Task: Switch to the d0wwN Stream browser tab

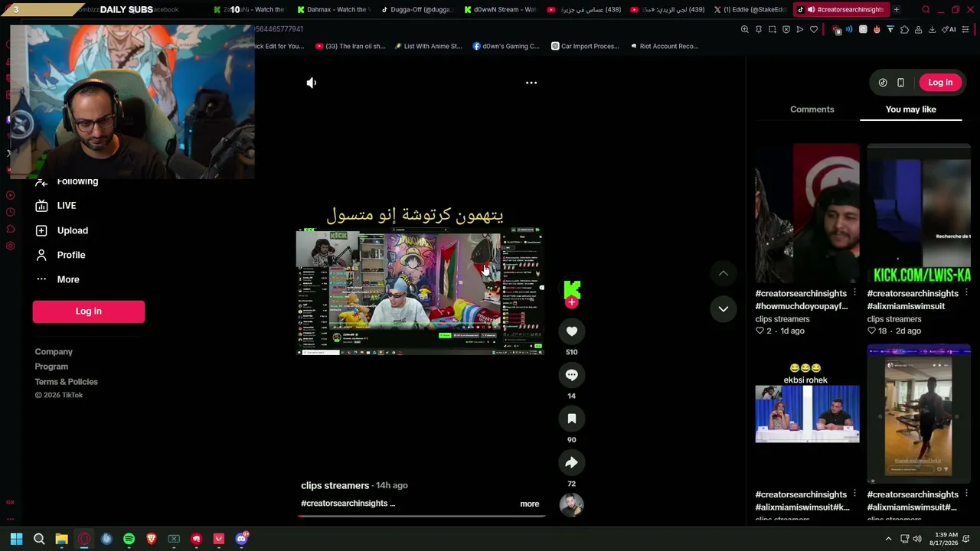Action: click(x=500, y=9)
